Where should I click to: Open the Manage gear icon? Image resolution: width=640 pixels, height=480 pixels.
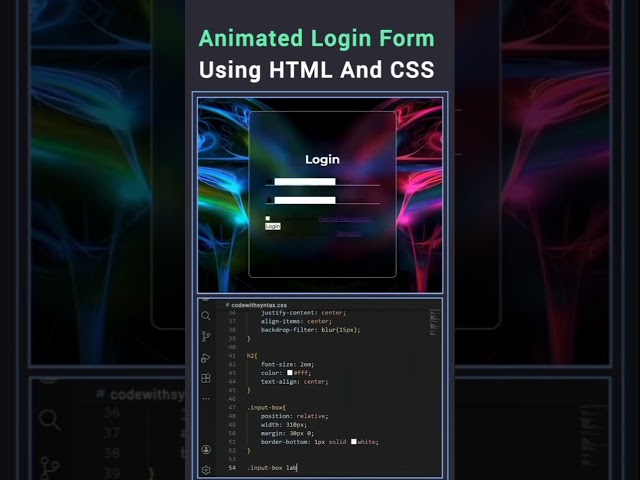[x=206, y=469]
